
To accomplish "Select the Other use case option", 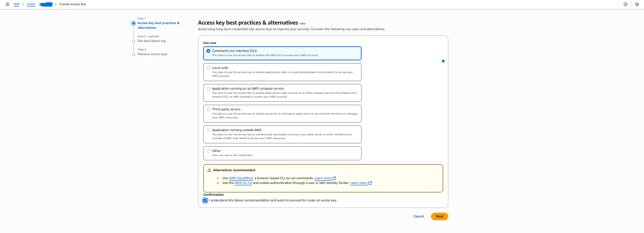I will pyautogui.click(x=282, y=153).
